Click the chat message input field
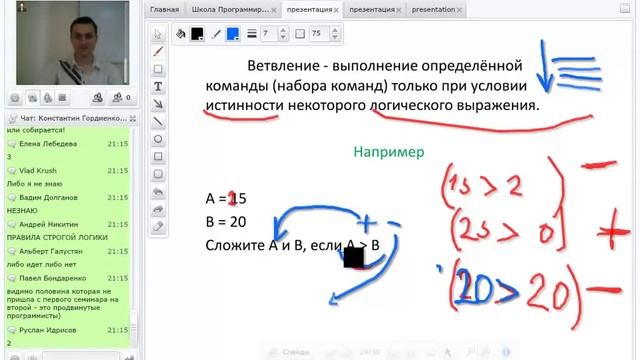This screenshot has width=640, height=360. point(81,356)
